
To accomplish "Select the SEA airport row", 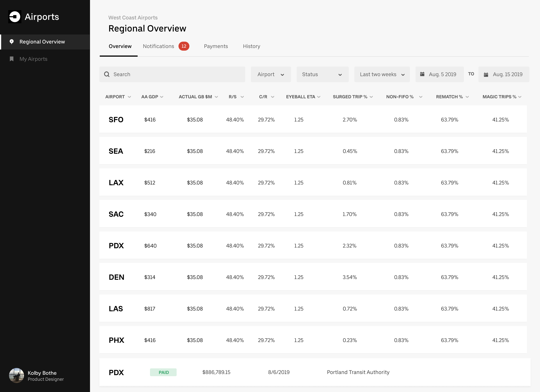I will [313, 151].
